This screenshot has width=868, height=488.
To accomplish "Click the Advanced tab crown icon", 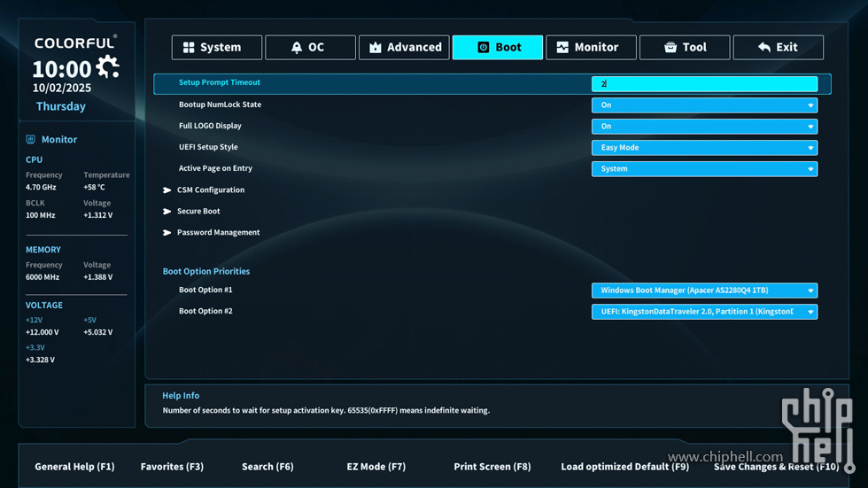I will (376, 48).
